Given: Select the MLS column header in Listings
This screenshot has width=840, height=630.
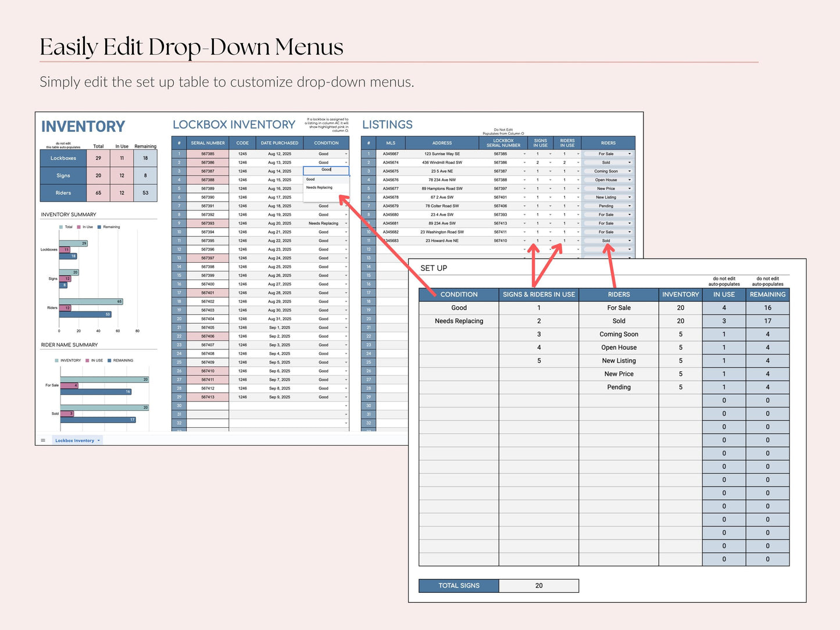Looking at the screenshot, I should (x=391, y=143).
